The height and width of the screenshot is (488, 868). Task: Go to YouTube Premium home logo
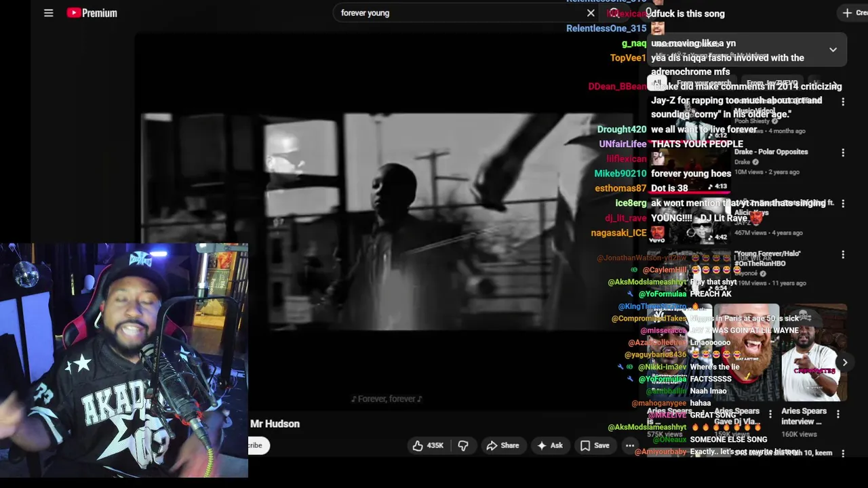pyautogui.click(x=92, y=13)
